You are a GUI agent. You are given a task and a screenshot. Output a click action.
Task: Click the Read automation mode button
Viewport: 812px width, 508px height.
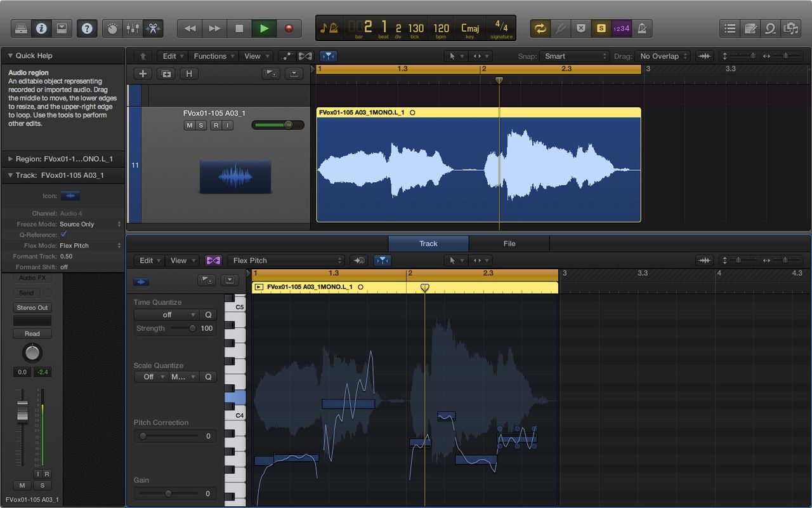tap(32, 333)
